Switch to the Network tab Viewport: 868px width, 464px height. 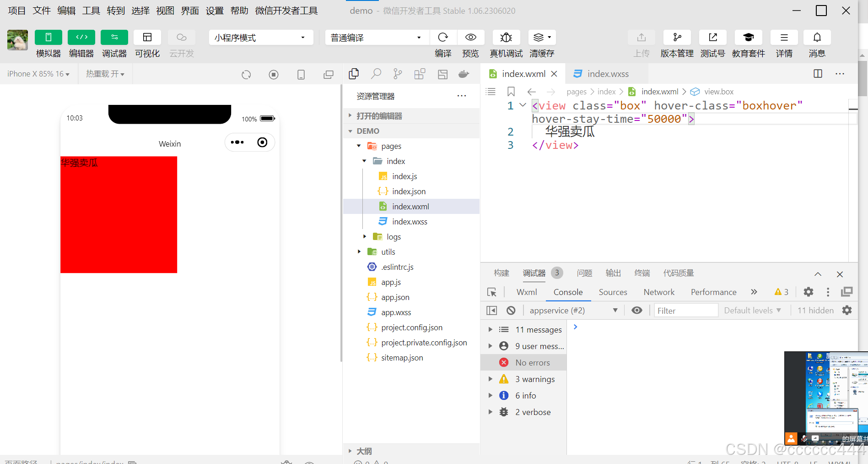pos(659,292)
